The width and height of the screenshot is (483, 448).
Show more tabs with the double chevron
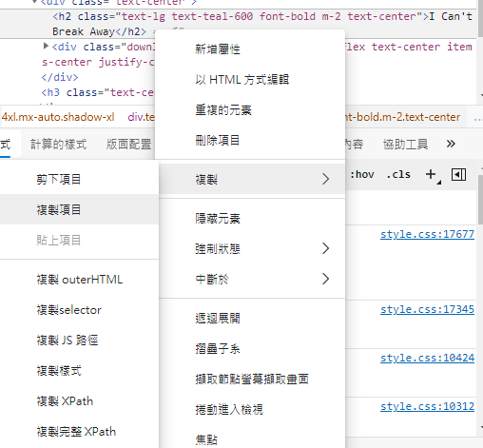pyautogui.click(x=451, y=144)
